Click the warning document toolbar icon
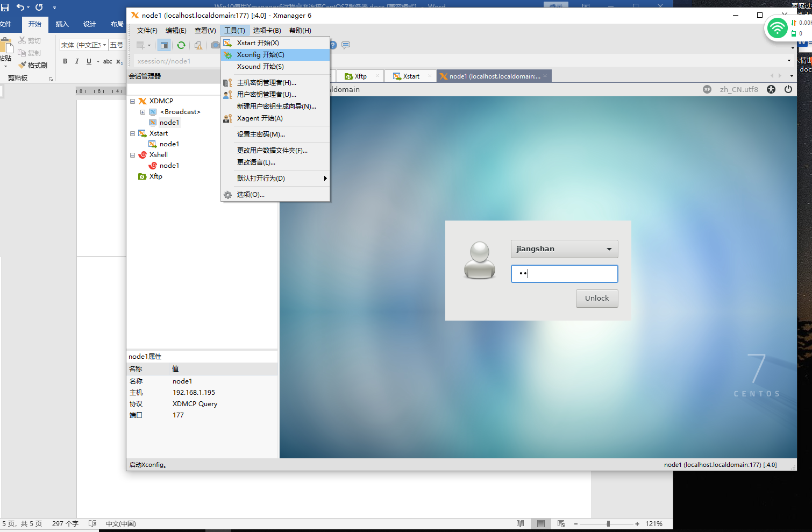The width and height of the screenshot is (812, 532). pos(198,45)
